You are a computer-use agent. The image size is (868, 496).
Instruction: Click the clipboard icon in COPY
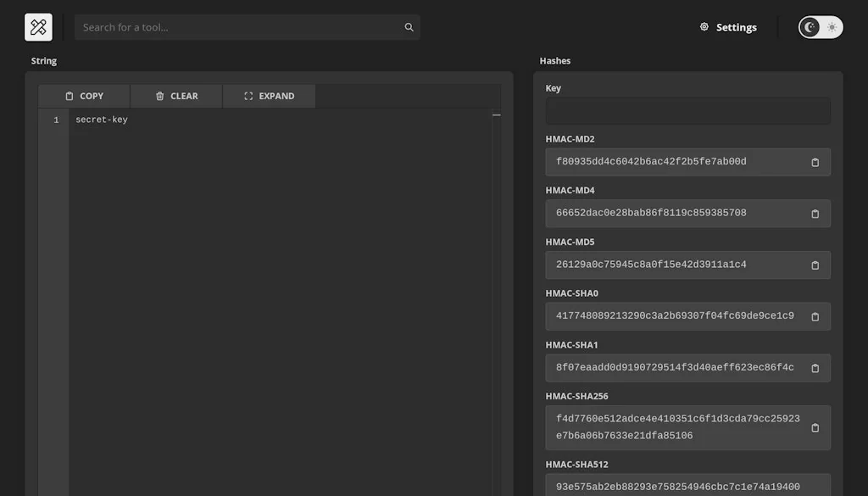pos(70,96)
